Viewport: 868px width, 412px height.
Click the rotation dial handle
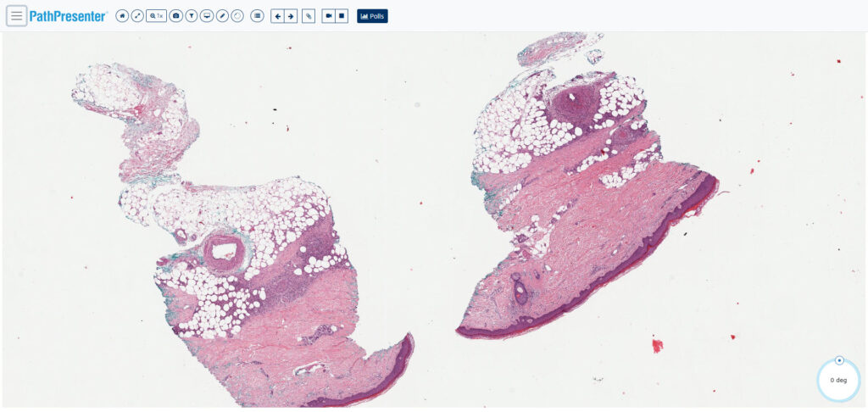click(x=839, y=360)
